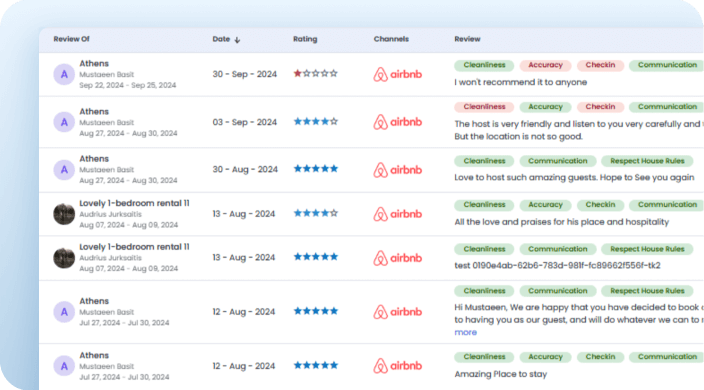The width and height of the screenshot is (704, 390).
Task: Click Communication tag on 'I won't recommend' review
Action: pos(667,65)
